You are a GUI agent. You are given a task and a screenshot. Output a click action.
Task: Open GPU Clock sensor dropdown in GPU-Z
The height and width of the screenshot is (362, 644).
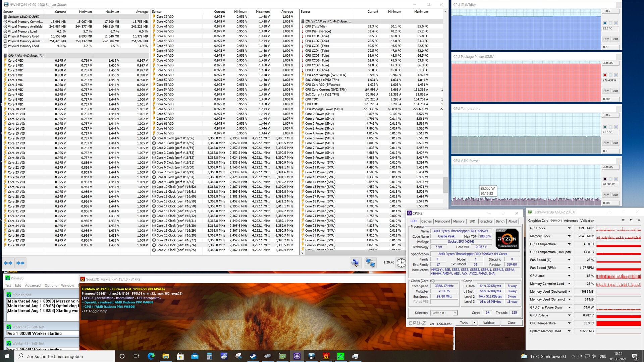click(569, 228)
